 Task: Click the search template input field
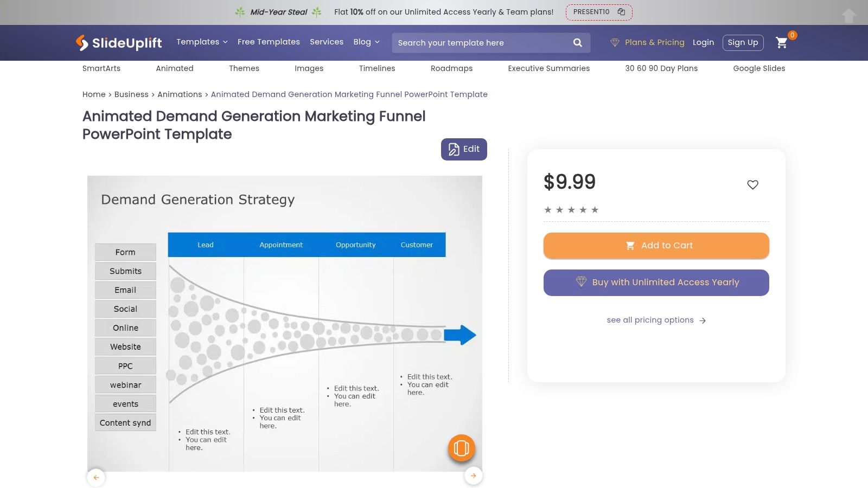[480, 43]
